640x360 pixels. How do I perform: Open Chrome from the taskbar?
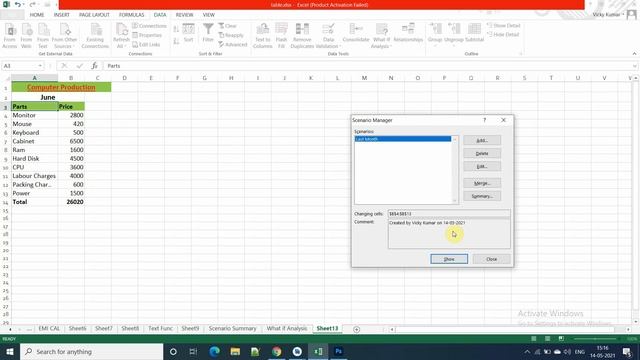pos(276,351)
